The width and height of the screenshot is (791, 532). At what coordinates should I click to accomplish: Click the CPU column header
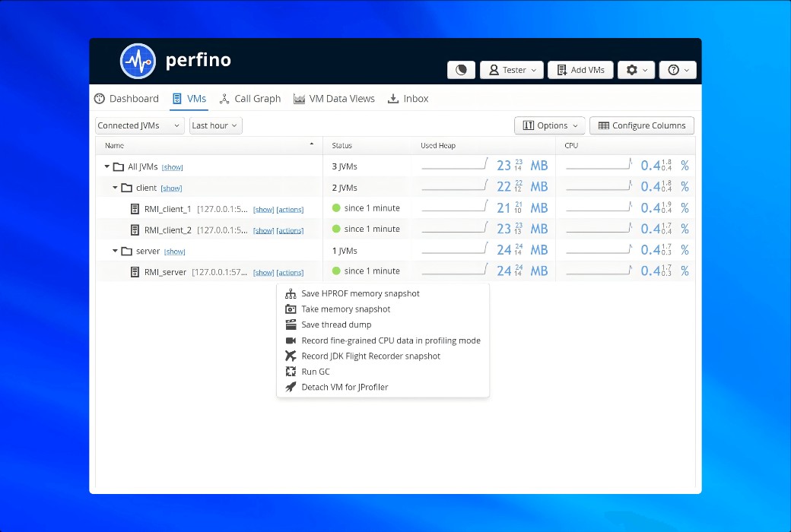tap(625, 145)
